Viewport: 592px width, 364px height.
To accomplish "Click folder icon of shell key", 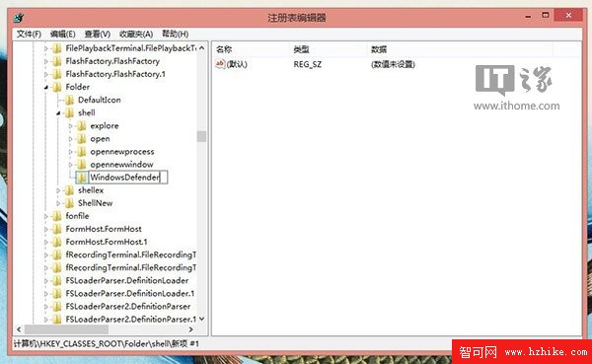I will [69, 112].
